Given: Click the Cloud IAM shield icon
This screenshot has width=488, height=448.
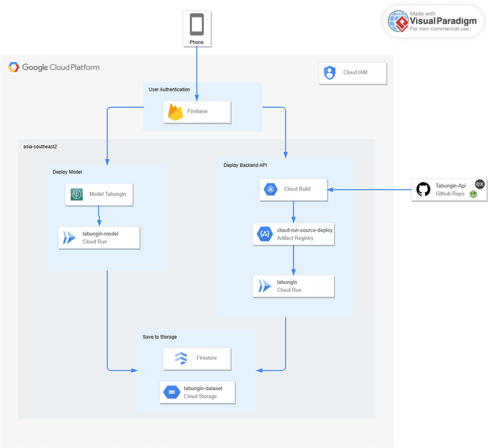Looking at the screenshot, I should (329, 73).
